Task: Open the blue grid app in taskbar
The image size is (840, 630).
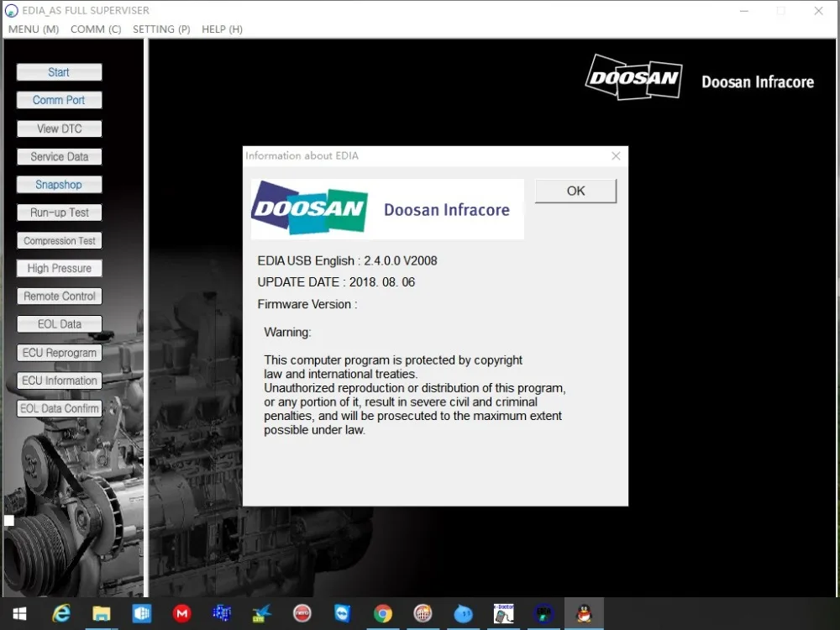Action: [x=142, y=613]
